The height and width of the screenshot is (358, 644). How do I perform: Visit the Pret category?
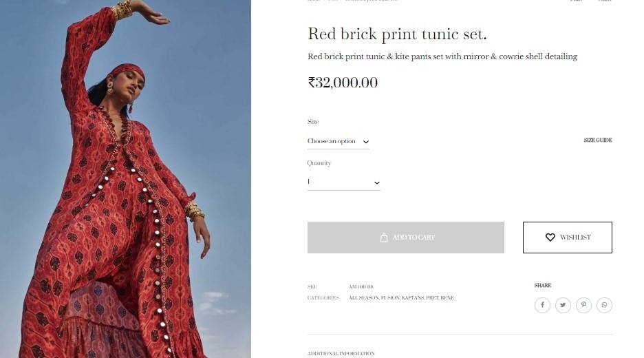(x=432, y=298)
